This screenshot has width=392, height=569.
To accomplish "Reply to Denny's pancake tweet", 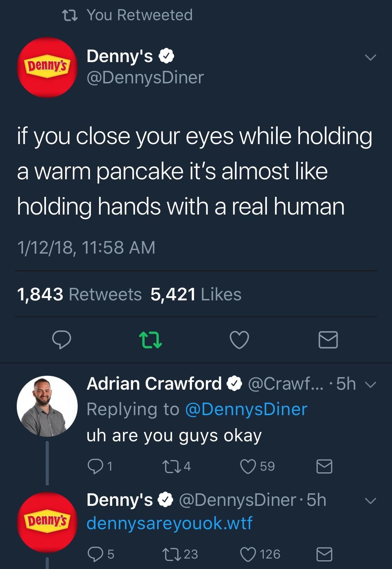I will (62, 340).
